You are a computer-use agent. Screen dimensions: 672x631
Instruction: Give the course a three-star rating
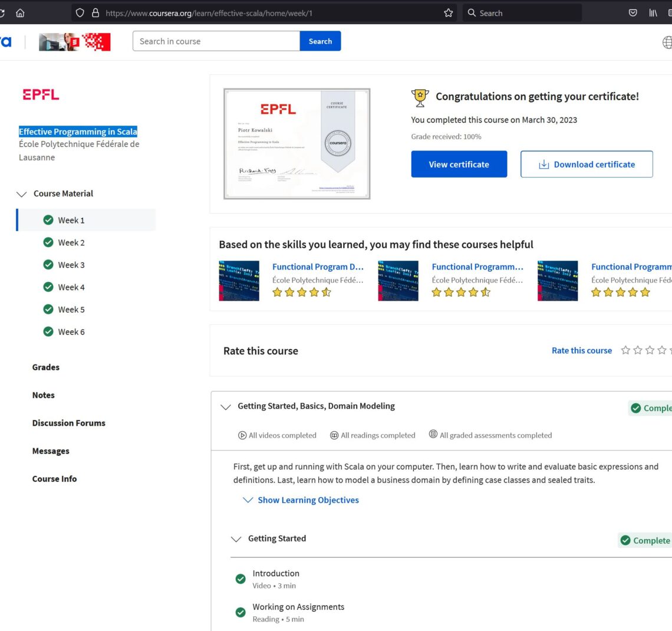point(650,350)
